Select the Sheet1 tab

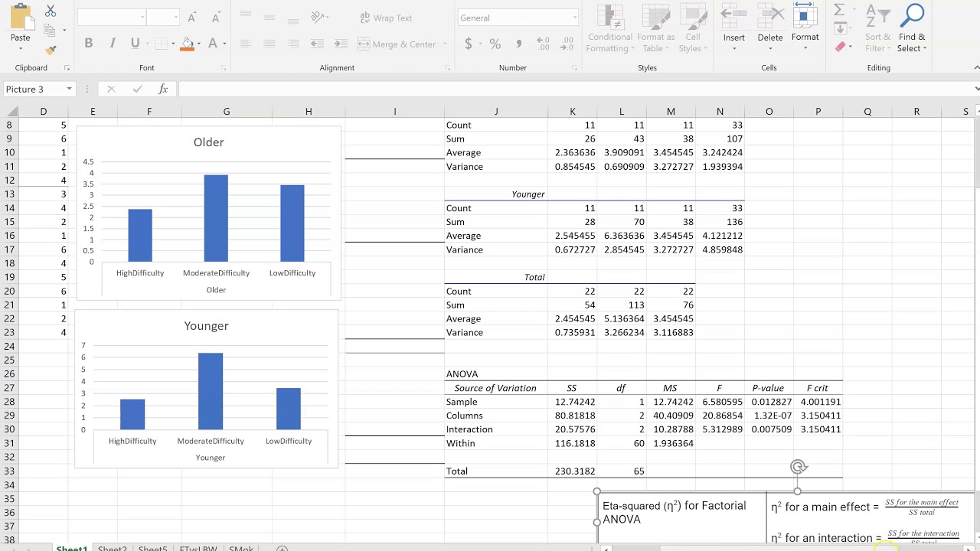[x=72, y=547]
